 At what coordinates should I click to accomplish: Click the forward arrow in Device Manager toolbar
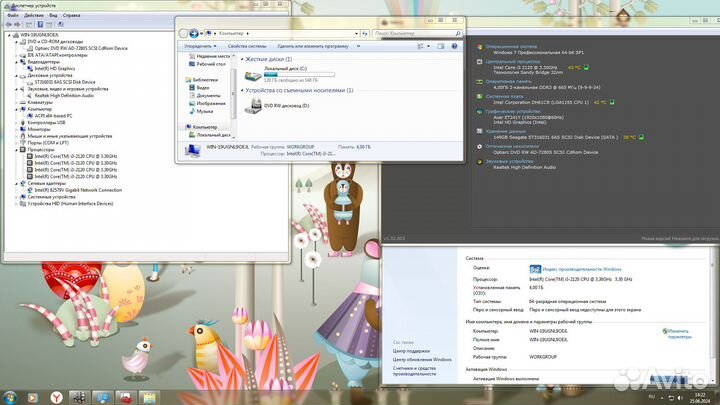pos(17,24)
